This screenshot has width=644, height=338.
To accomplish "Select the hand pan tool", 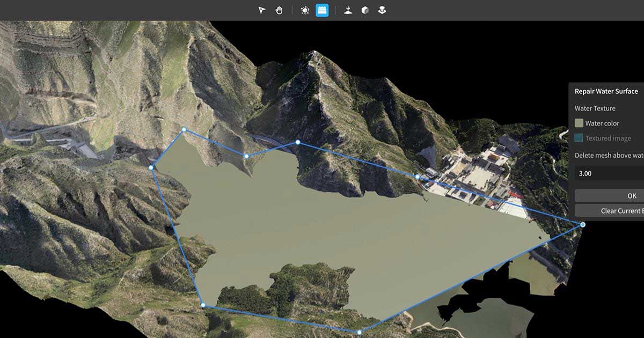I will click(279, 9).
